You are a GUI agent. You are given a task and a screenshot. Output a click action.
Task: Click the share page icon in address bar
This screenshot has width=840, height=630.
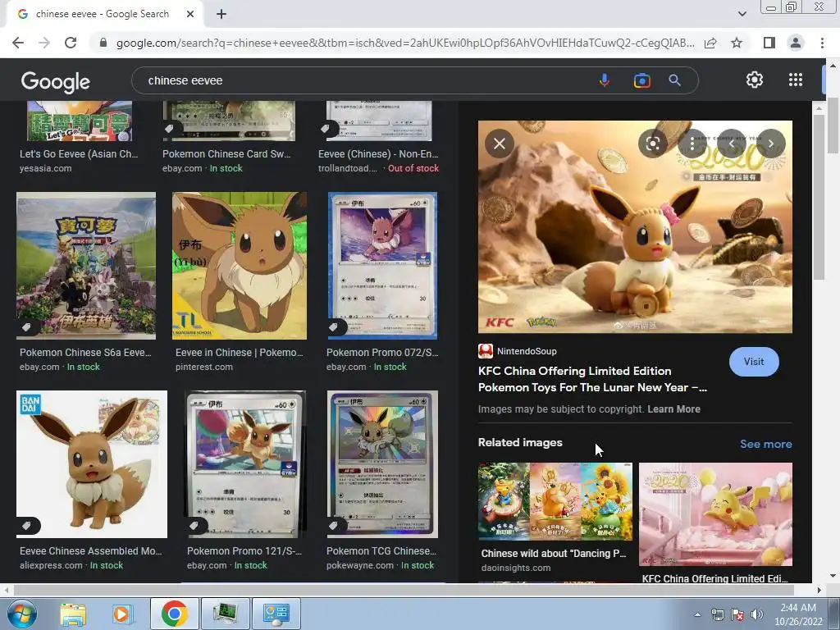[710, 43]
